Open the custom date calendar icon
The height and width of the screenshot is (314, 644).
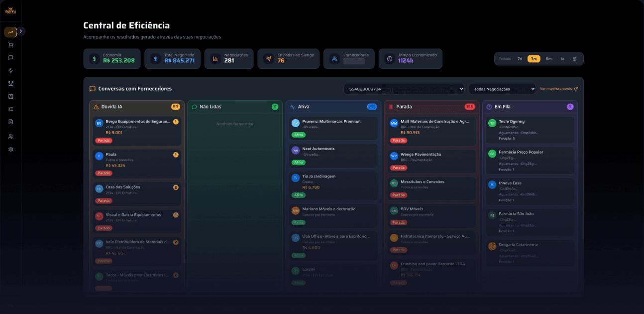point(574,59)
